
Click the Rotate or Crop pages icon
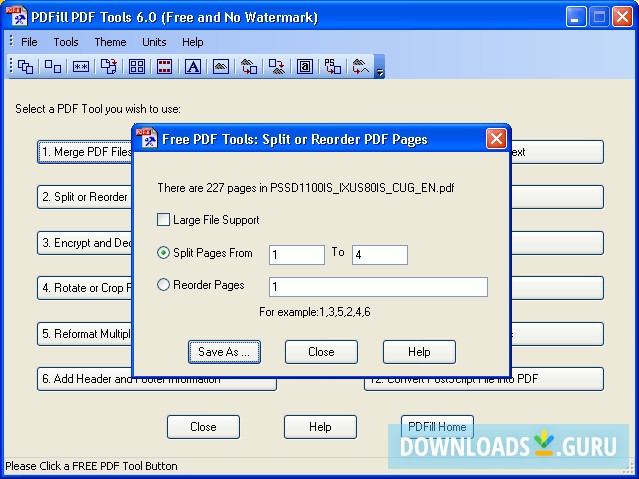[x=109, y=66]
